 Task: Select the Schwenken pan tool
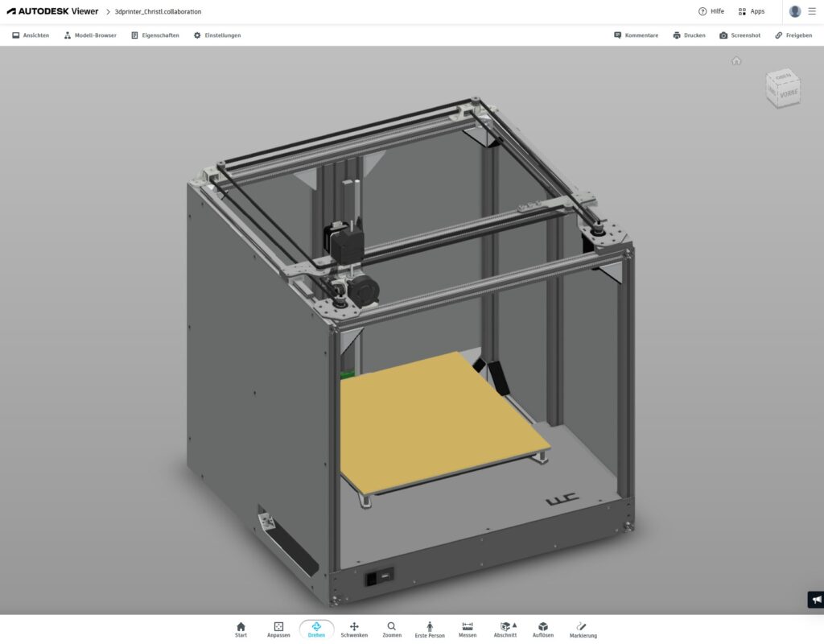(354, 630)
